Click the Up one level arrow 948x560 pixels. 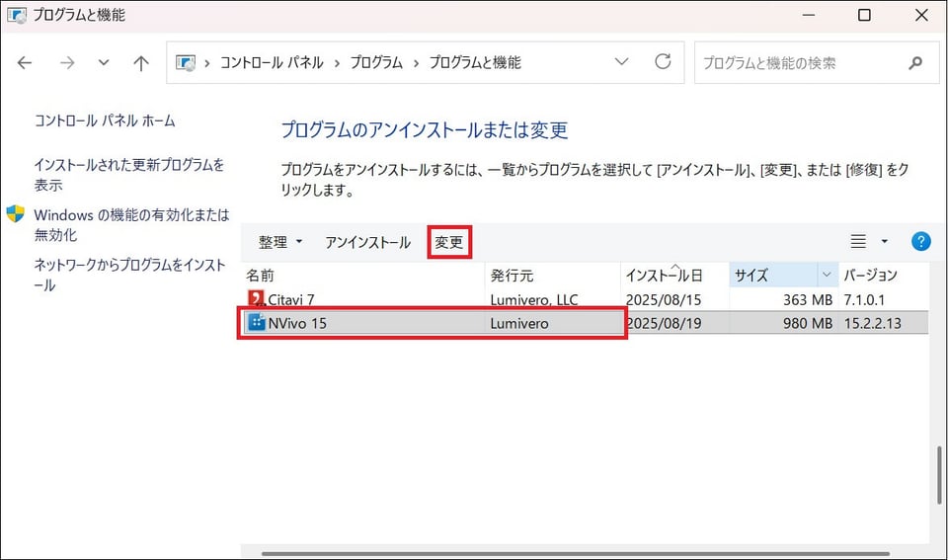pyautogui.click(x=140, y=62)
